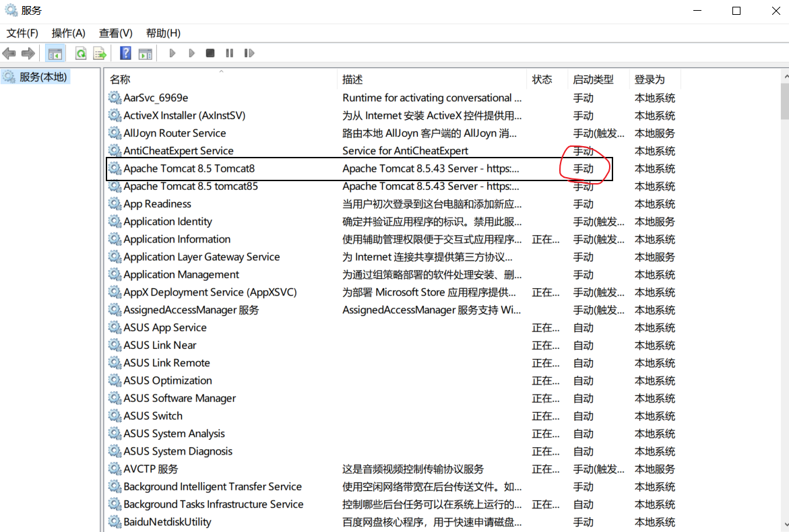Click the restart service icon
Image resolution: width=789 pixels, height=532 pixels.
(249, 53)
